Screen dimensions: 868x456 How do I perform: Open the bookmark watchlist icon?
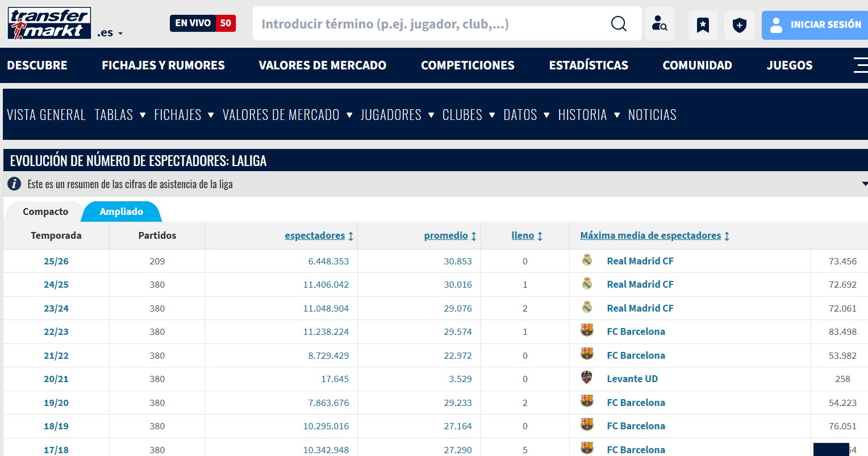tap(703, 25)
